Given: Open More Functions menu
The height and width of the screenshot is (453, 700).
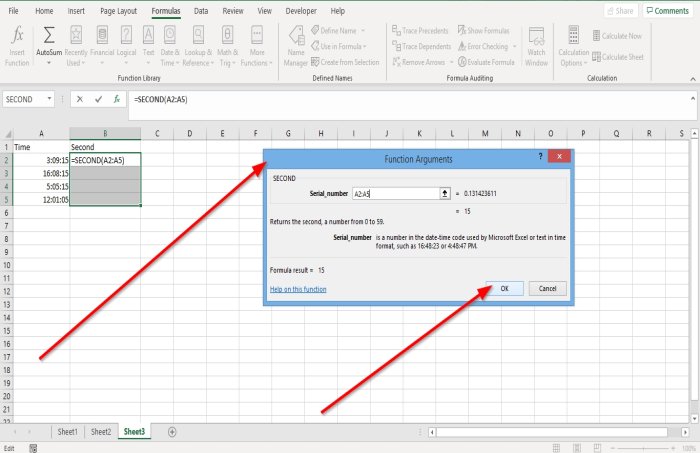Looking at the screenshot, I should tap(257, 46).
